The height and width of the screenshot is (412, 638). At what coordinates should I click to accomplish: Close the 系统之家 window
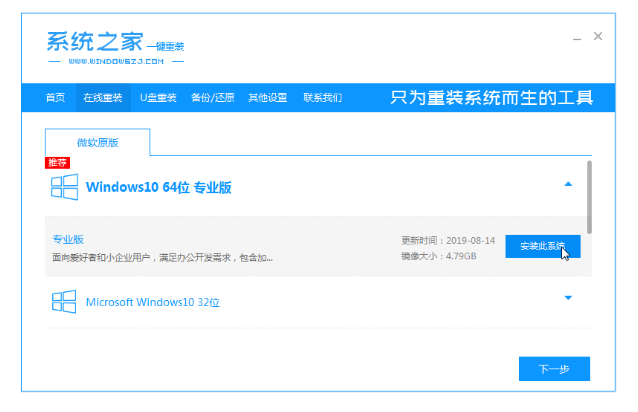(x=598, y=37)
